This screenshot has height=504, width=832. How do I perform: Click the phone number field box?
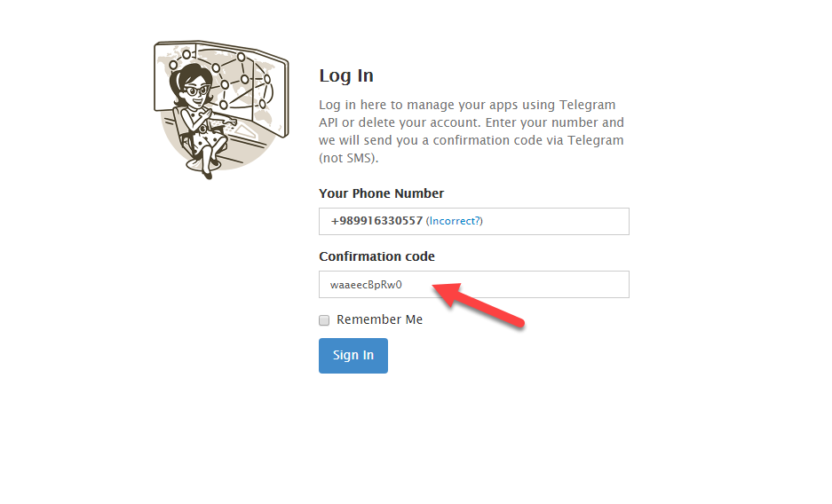pos(551,221)
